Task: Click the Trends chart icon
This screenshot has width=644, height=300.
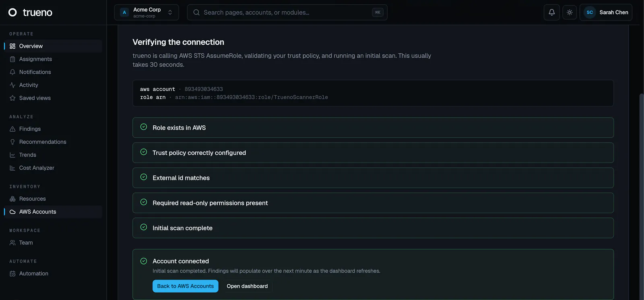Action: (x=12, y=155)
